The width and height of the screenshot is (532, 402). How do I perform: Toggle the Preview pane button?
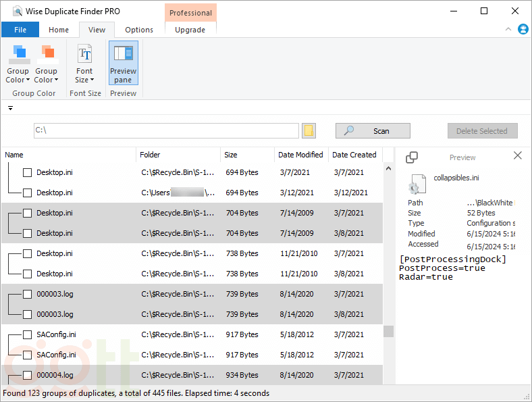pos(123,63)
